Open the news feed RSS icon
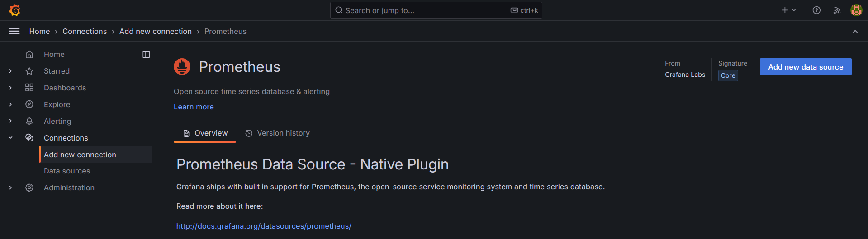868x239 pixels. [837, 10]
